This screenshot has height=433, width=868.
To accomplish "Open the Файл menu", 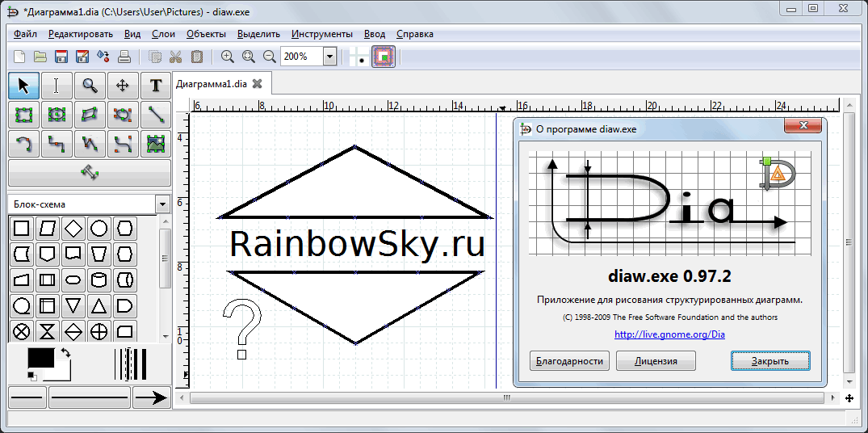I will (26, 34).
